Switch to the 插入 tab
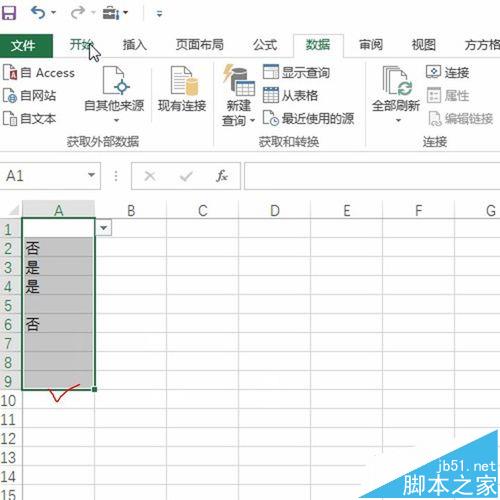The image size is (500, 500). click(135, 45)
